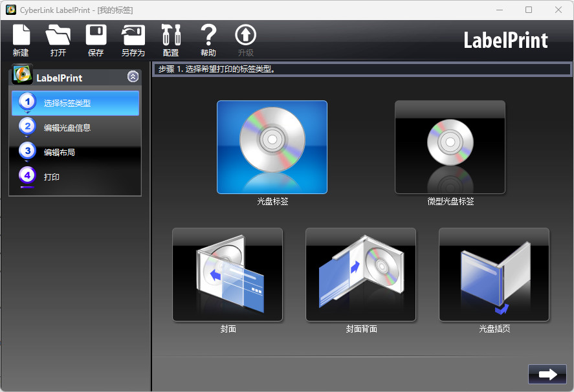Choose 另存为 (Save As) toolbar icon
The height and width of the screenshot is (392, 574).
click(x=133, y=39)
